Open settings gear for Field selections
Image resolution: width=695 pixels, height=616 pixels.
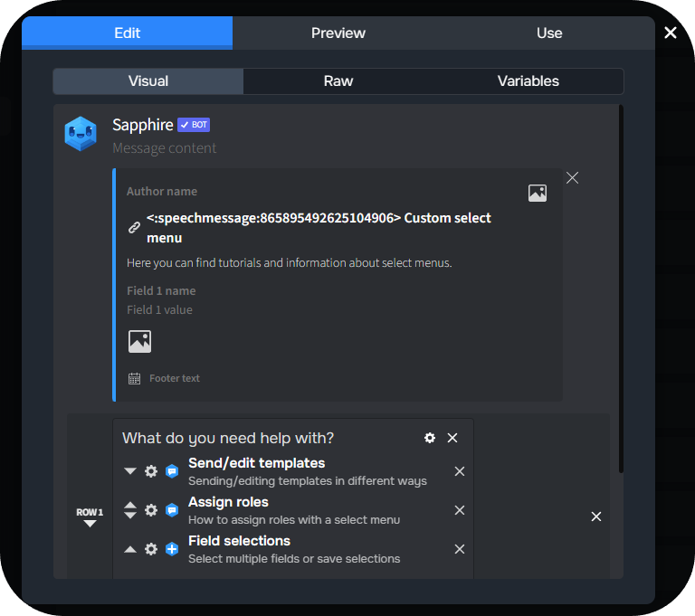(151, 549)
